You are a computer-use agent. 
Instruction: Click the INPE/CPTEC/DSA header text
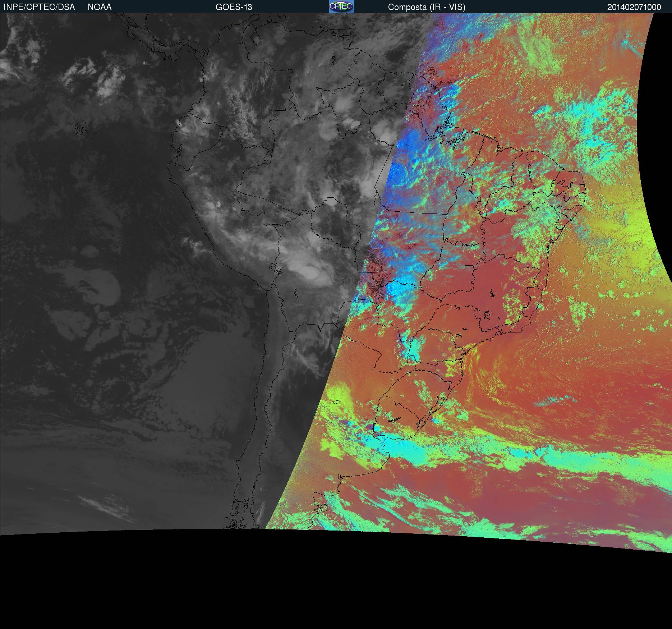(x=39, y=7)
